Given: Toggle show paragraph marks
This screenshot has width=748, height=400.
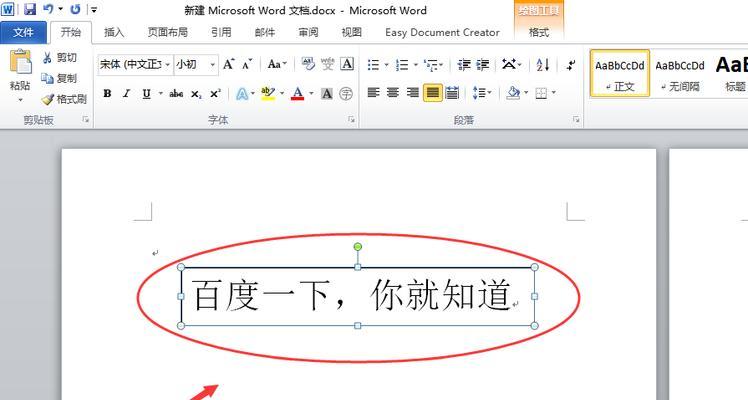Looking at the screenshot, I should click(x=571, y=64).
